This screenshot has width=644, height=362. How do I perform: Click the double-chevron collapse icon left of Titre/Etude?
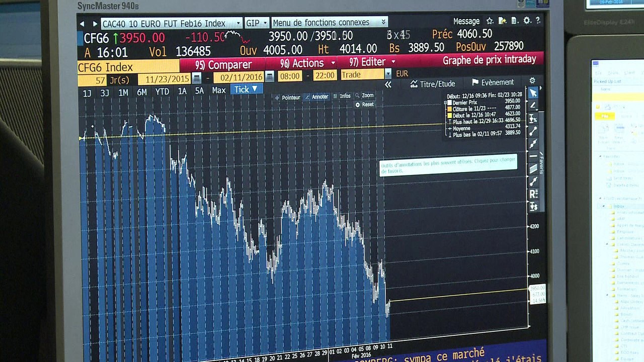[388, 84]
